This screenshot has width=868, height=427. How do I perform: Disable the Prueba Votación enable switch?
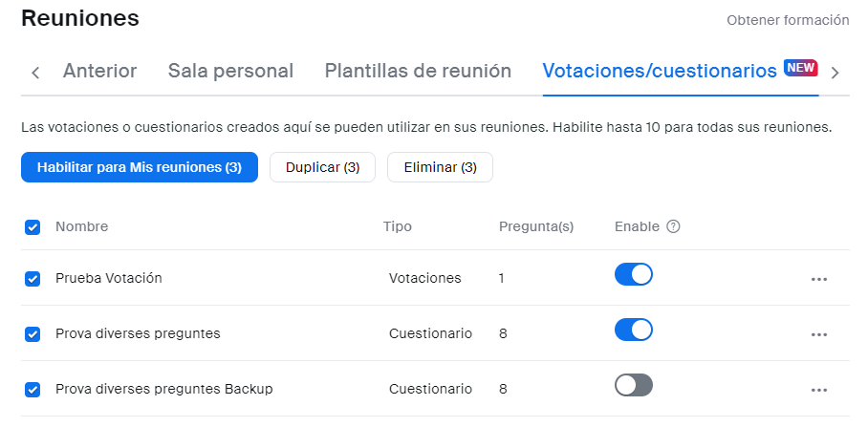[x=633, y=275]
